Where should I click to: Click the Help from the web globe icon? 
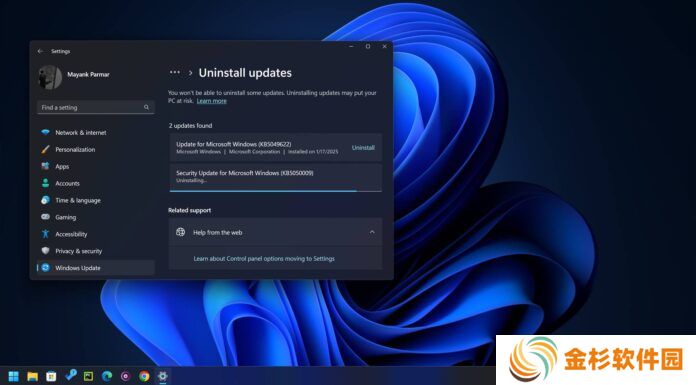click(x=180, y=232)
